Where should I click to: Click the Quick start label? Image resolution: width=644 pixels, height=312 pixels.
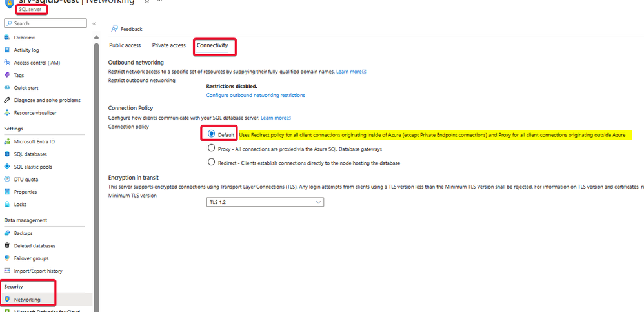coord(25,88)
